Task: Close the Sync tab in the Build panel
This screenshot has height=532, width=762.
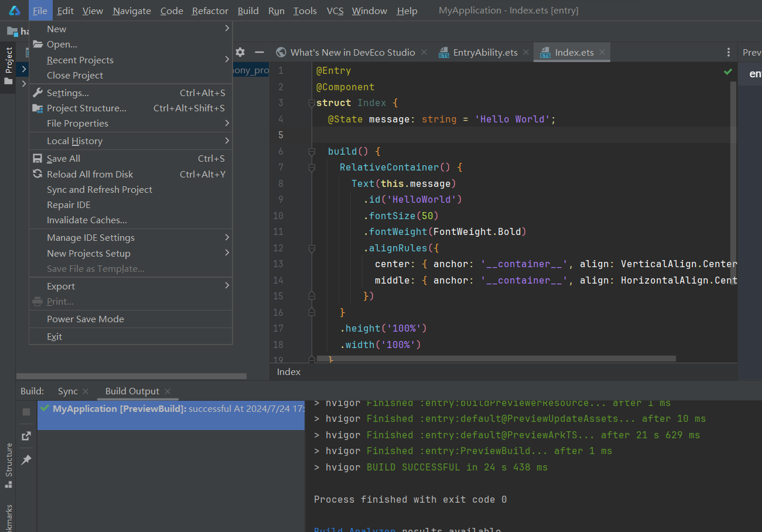Action: click(86, 391)
